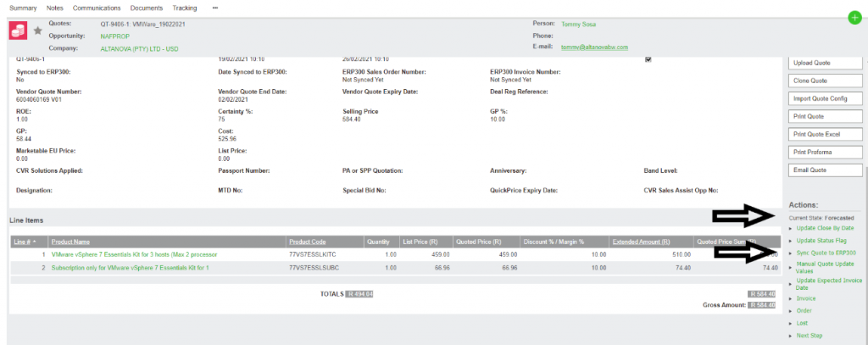Open VMware vSphere 7 Essentials Kit line item
Screen dimensions: 868x345
point(134,254)
